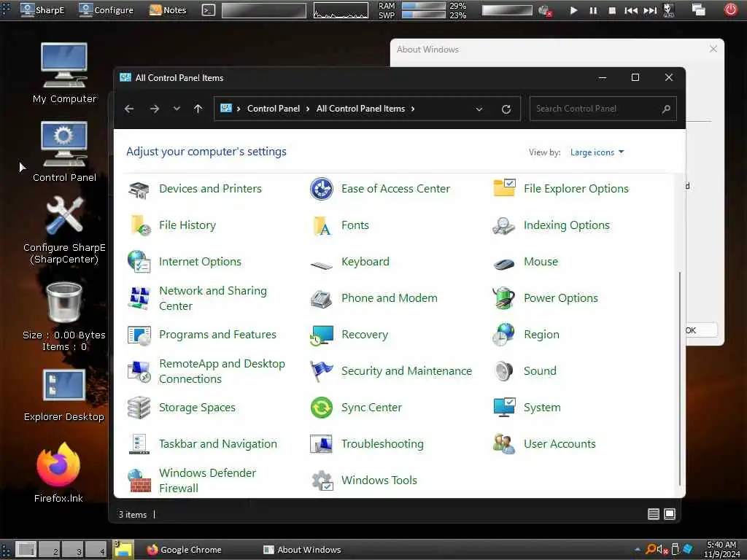
Task: Open the Programs and Features icon
Action: pyautogui.click(x=139, y=335)
